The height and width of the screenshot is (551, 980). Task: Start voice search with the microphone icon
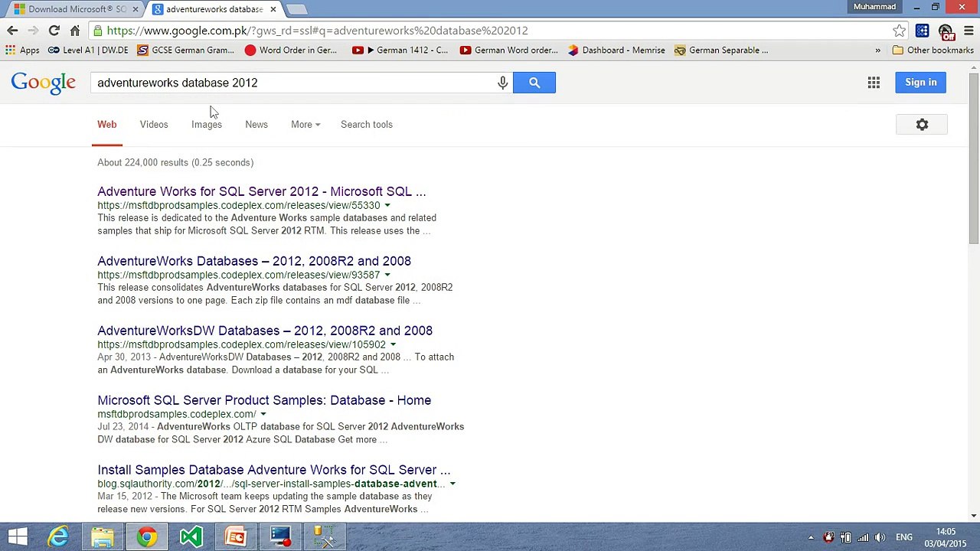(502, 83)
